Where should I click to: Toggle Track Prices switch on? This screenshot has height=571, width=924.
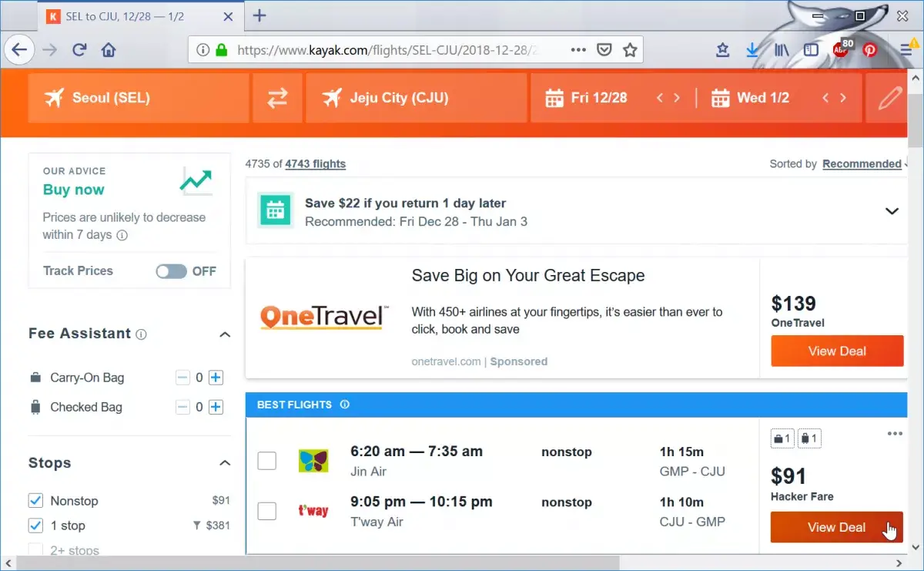[x=171, y=271]
